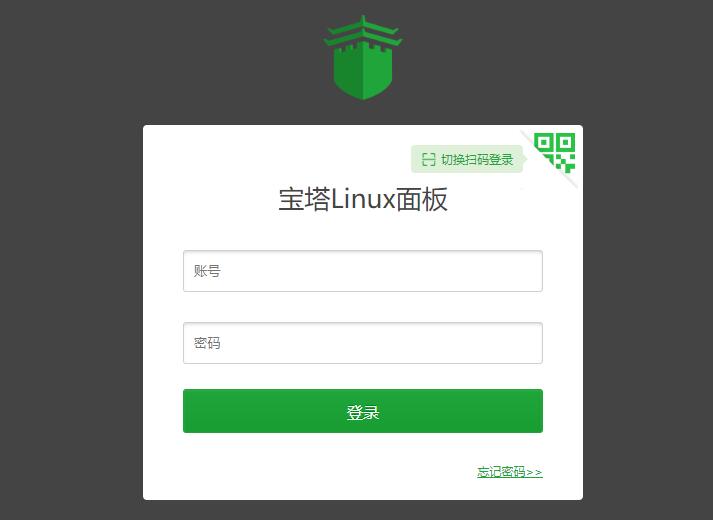Click the 宝塔Linux面板 title heading
The width and height of the screenshot is (713, 520).
click(363, 200)
